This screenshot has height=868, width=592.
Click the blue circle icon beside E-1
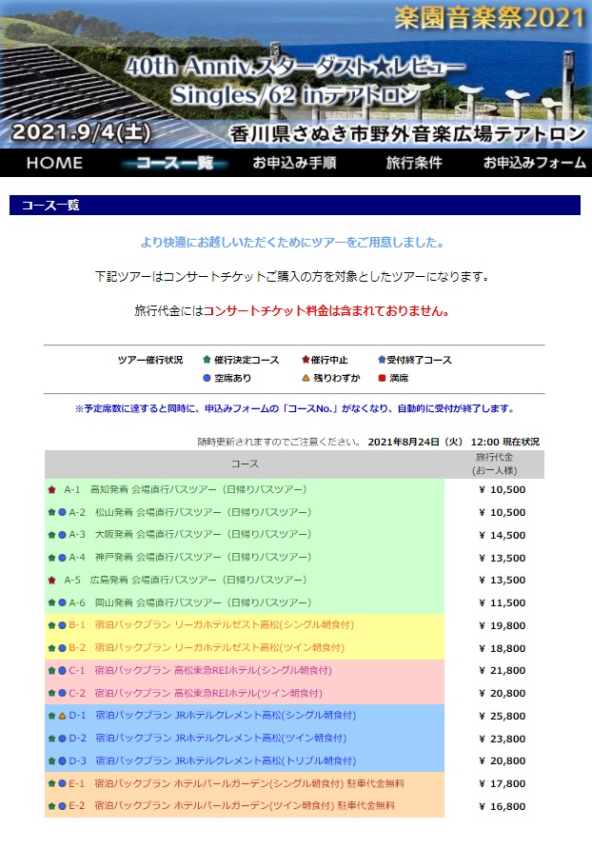(62, 784)
